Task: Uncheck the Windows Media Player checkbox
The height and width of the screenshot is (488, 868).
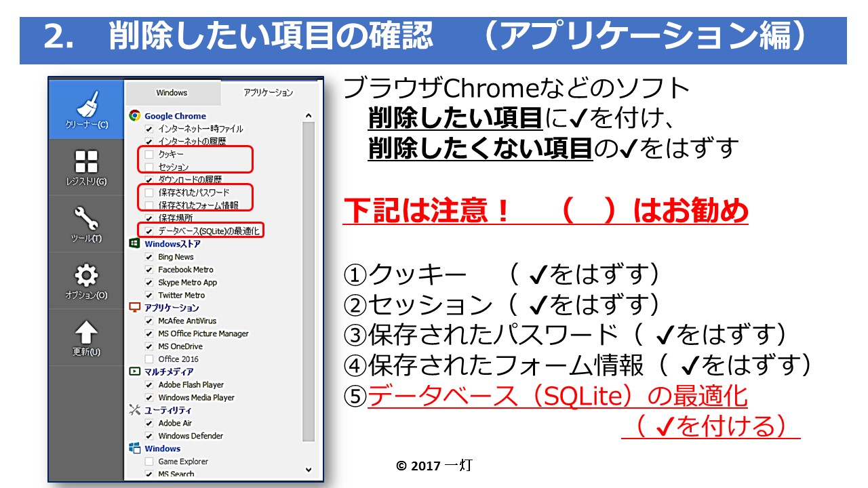Action: [x=149, y=398]
